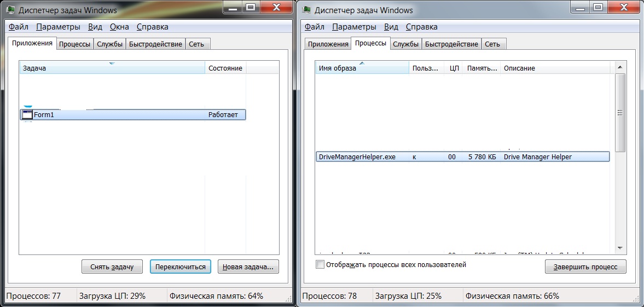Sort applications by Задача column header
644x307 pixels.
pyautogui.click(x=112, y=68)
